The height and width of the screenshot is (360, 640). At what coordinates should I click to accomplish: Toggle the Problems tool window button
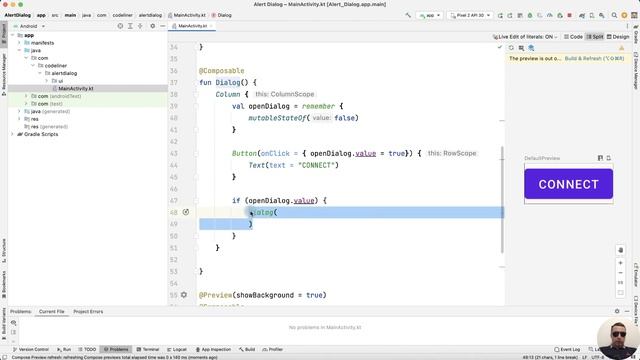click(116, 349)
